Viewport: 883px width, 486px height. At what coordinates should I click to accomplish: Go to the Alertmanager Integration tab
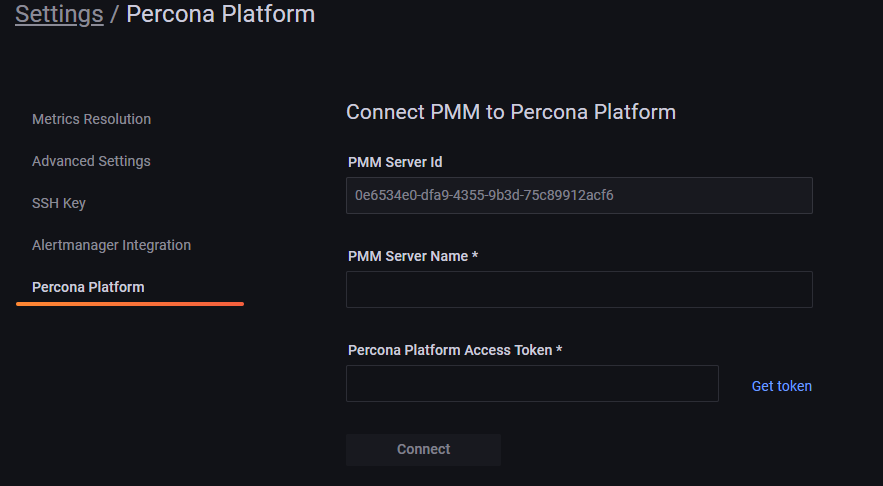[x=111, y=245]
